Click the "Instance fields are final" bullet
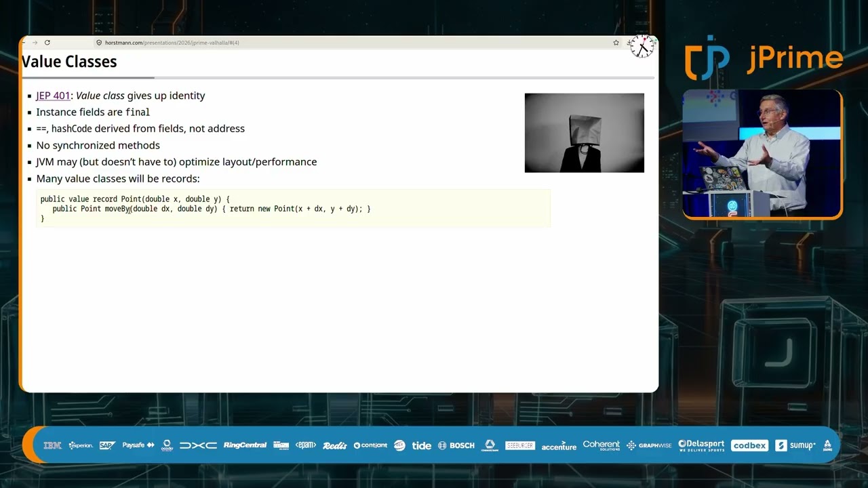The height and width of the screenshot is (488, 868). click(x=93, y=112)
